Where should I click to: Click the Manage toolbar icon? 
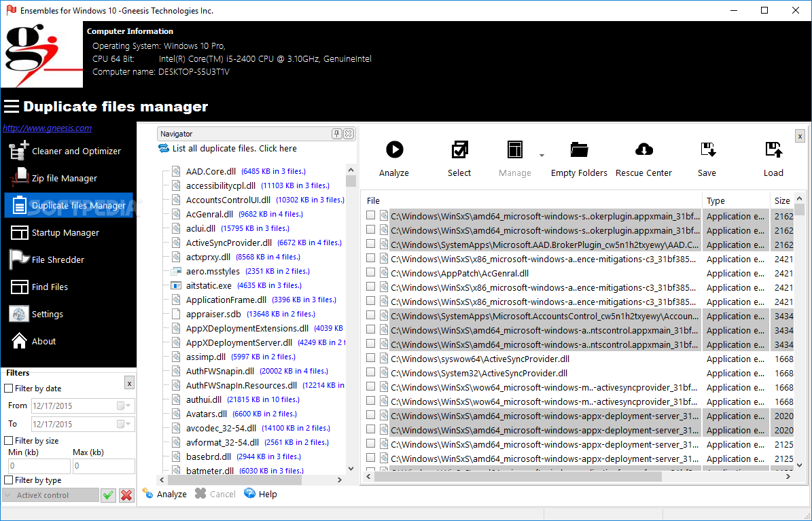coord(515,149)
